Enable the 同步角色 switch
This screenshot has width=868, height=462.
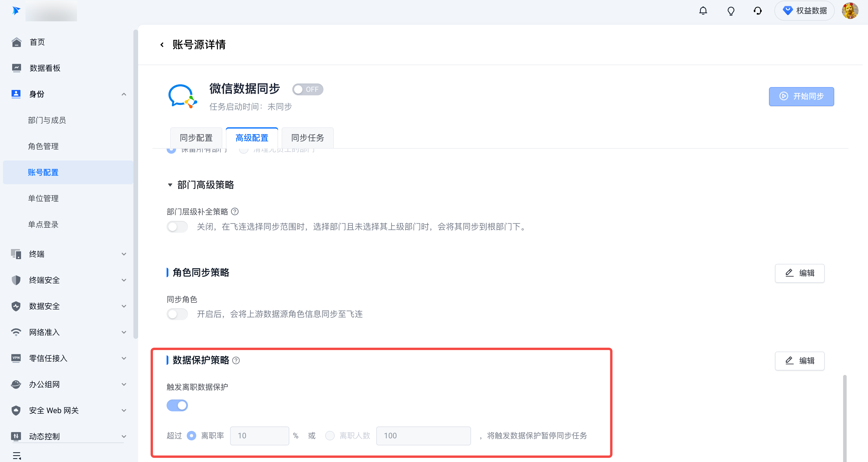[x=177, y=314]
